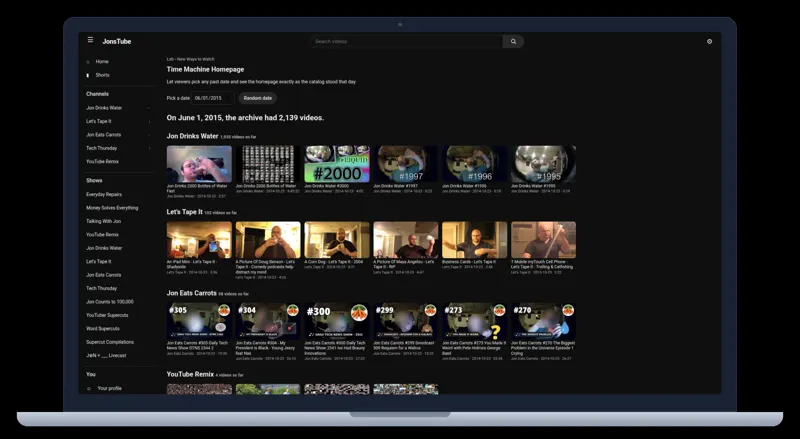Click the Shorts icon in sidebar

tap(88, 75)
